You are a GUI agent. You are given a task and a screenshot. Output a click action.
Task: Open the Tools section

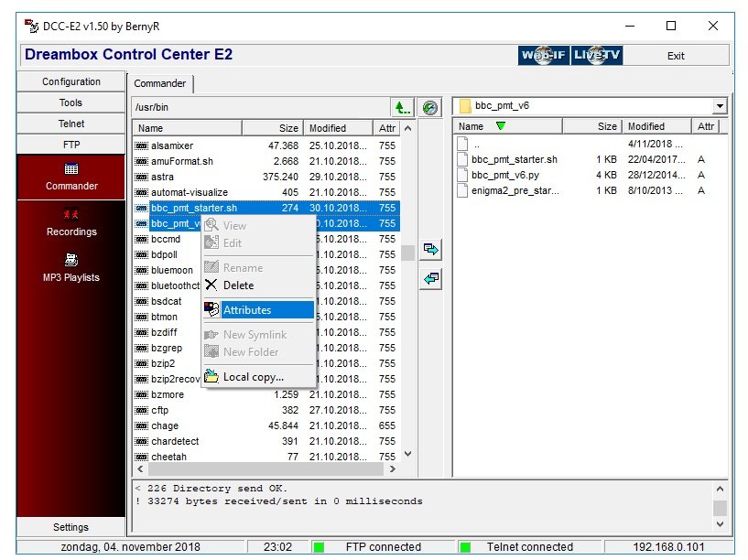point(71,102)
